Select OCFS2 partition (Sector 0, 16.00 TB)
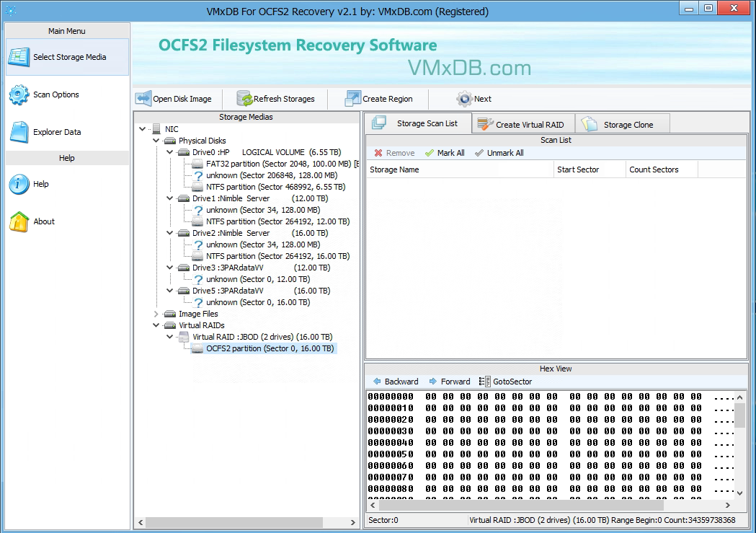The image size is (756, 533). click(270, 348)
